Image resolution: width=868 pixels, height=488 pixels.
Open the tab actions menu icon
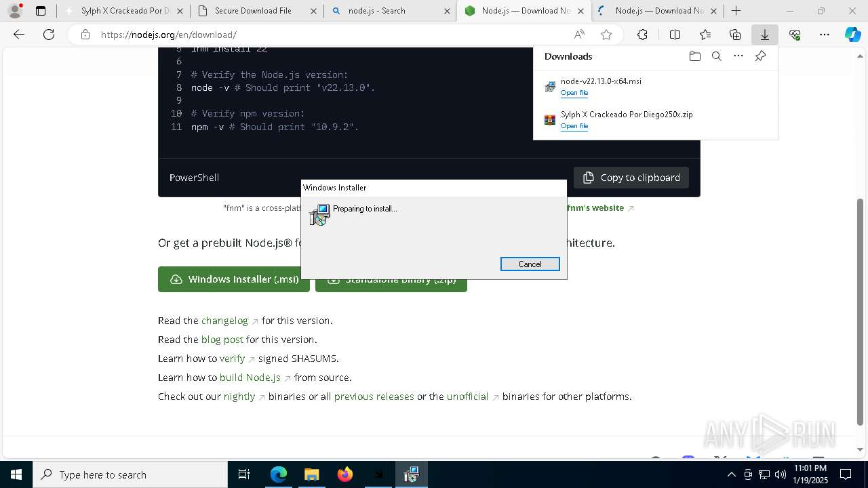coord(41,11)
